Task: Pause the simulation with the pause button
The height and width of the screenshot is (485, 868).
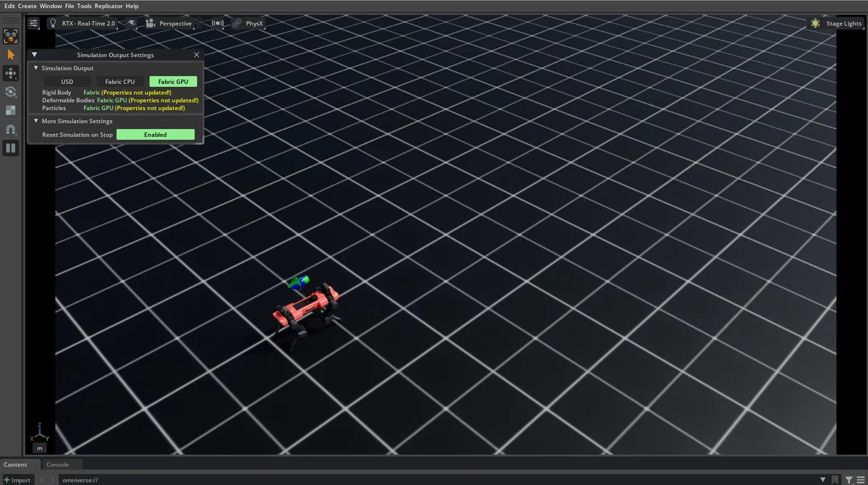Action: (x=10, y=148)
